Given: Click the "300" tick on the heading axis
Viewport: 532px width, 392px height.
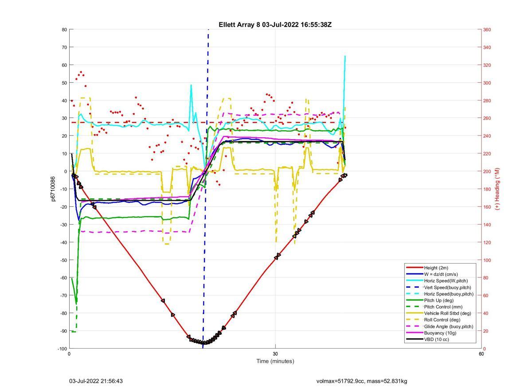Looking at the screenshot, I should pos(487,83).
